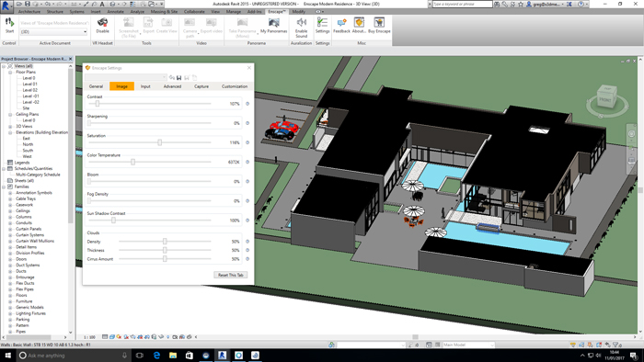The height and width of the screenshot is (362, 644).
Task: Switch to the Capture tab
Action: point(201,86)
